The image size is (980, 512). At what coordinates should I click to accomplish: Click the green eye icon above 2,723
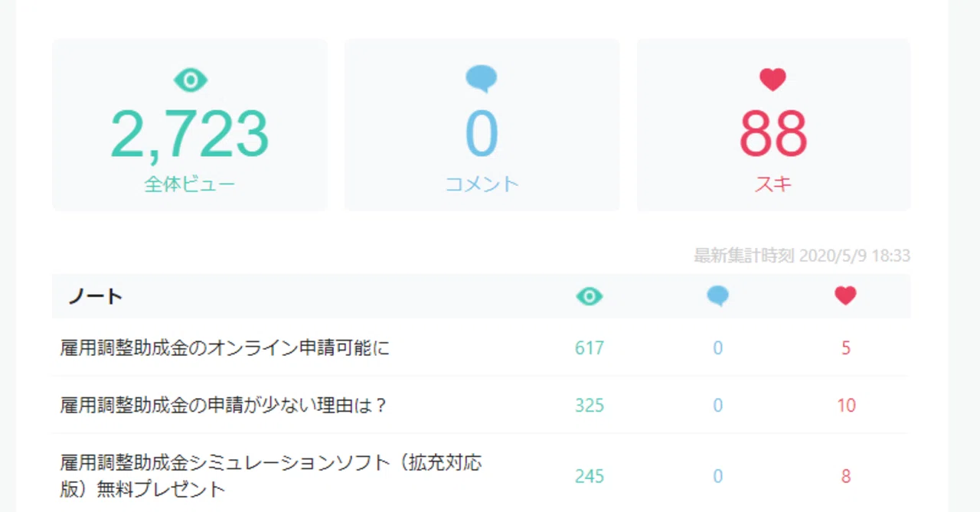tap(190, 80)
